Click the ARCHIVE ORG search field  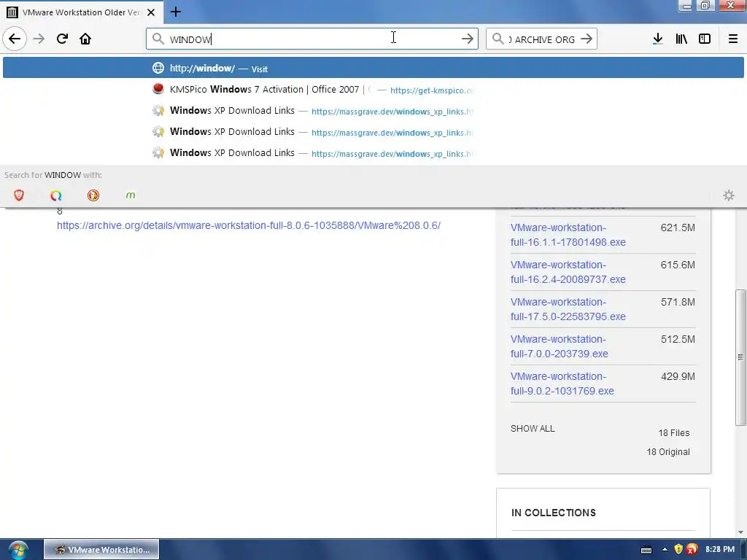pos(542,39)
